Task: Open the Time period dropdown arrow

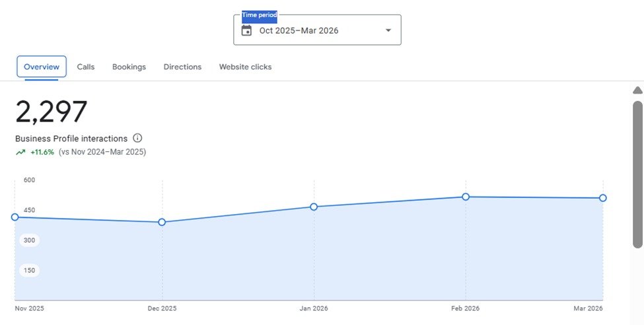Action: point(388,30)
